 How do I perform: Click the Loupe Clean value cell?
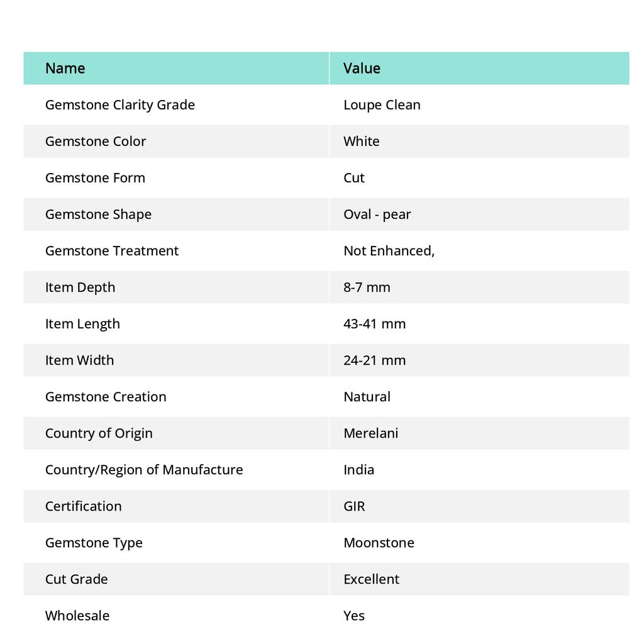point(382,104)
